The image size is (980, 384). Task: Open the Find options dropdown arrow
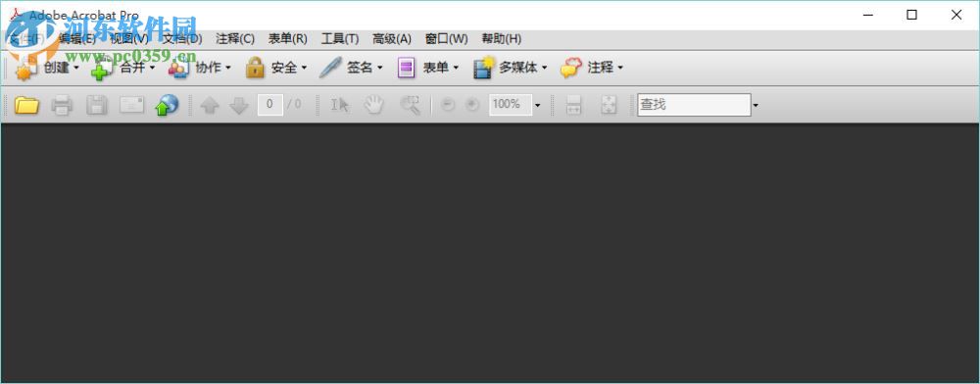(x=756, y=106)
